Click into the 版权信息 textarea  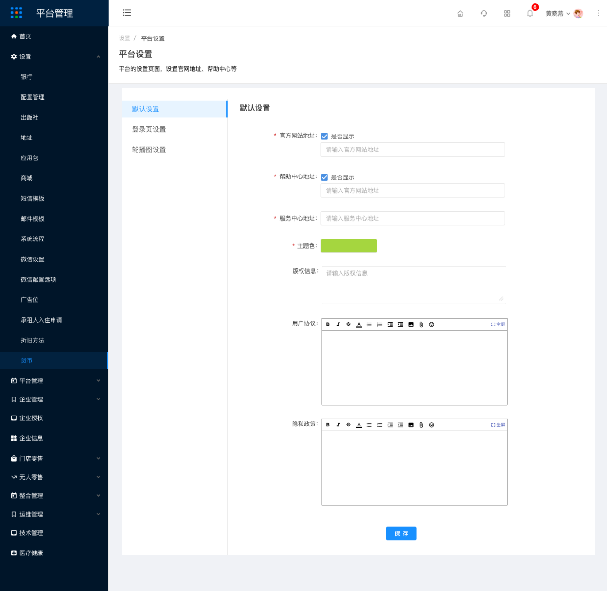coord(413,284)
